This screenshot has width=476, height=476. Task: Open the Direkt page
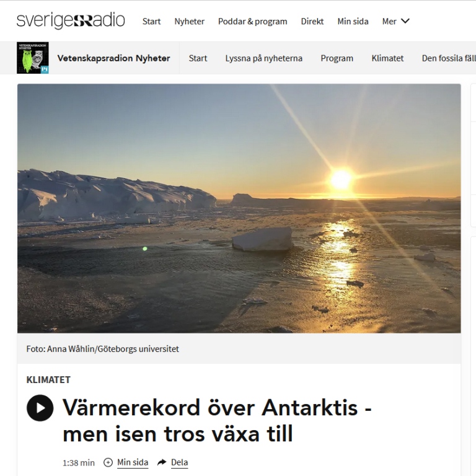[x=312, y=21]
